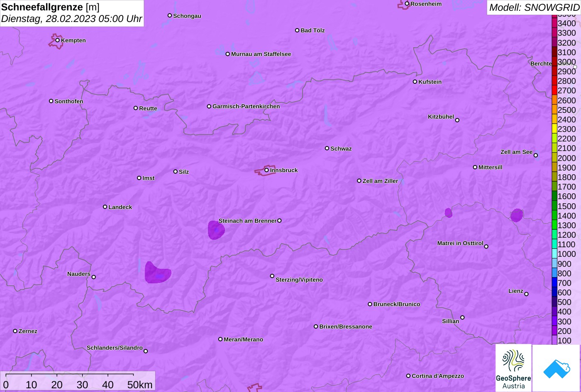581x392 pixels.
Task: Select the 'Murnau am Staffelsee' label
Action: pos(261,54)
